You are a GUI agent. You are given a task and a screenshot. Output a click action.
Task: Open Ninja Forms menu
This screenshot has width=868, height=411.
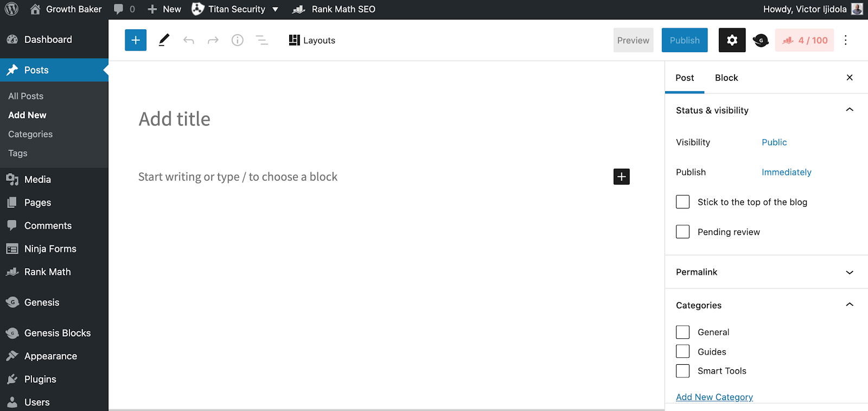click(x=54, y=249)
